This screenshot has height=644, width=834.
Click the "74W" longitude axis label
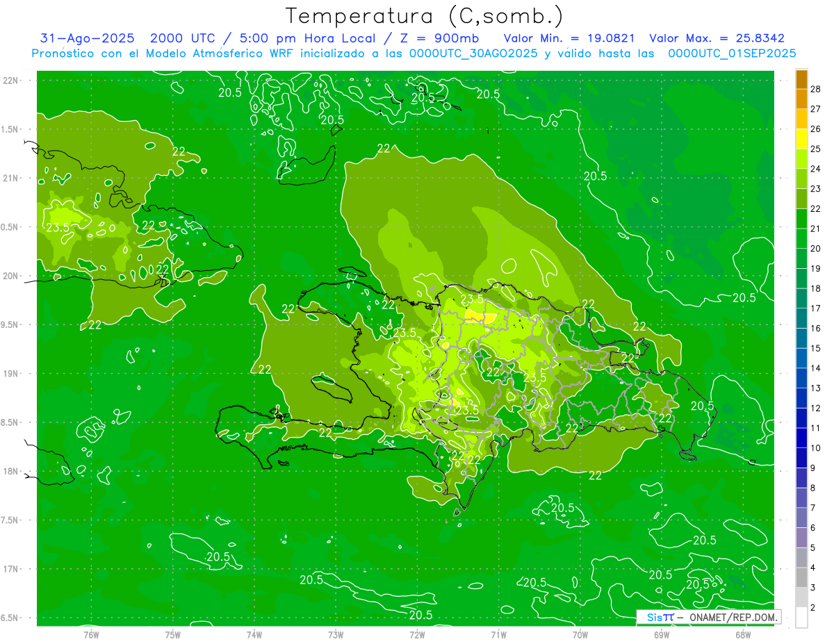click(254, 634)
